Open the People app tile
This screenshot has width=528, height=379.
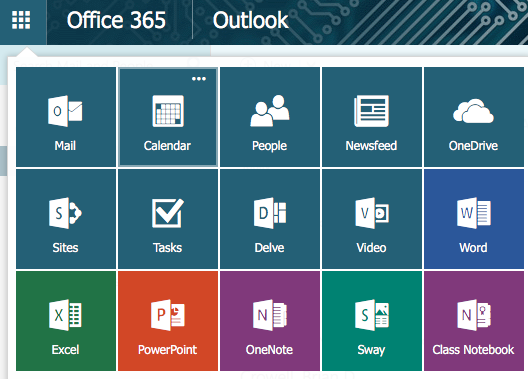270,117
